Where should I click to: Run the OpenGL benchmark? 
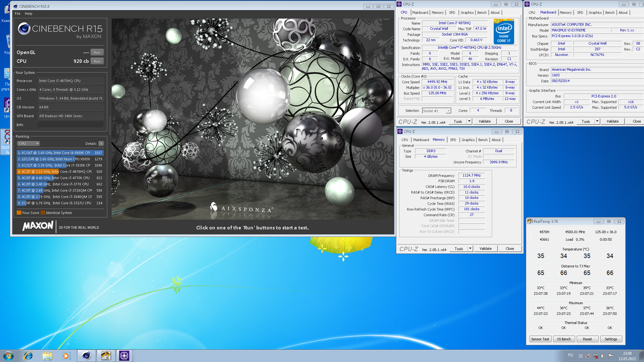97,52
